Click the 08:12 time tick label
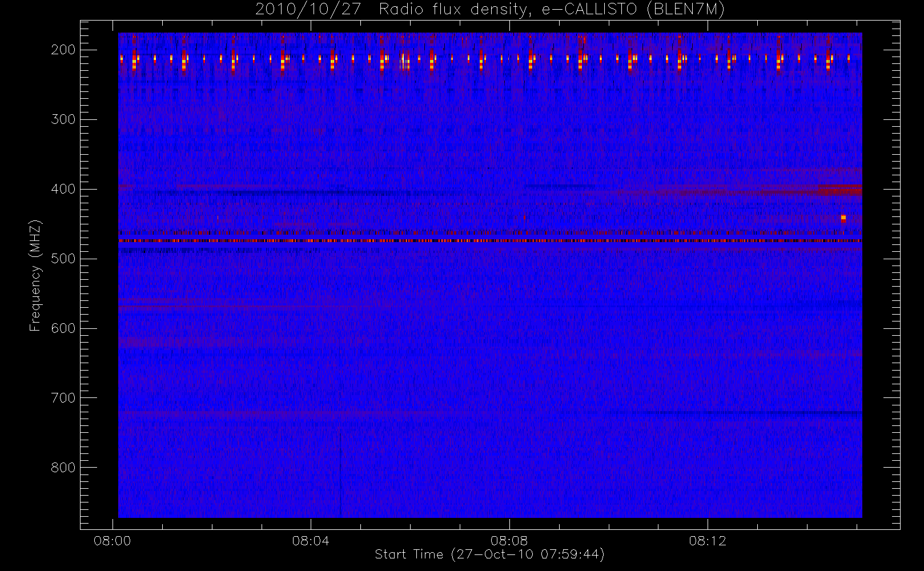 point(708,541)
